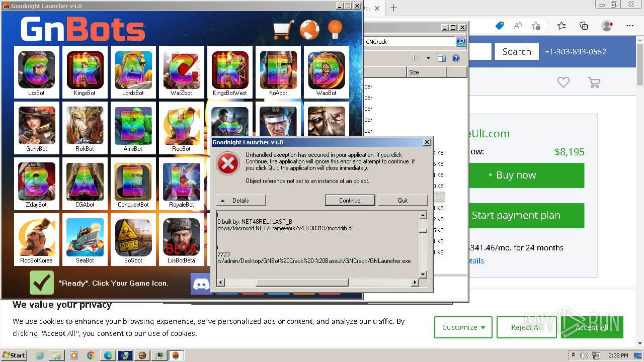Collapse the Details section in error dialog
The image size is (644, 362).
click(x=240, y=200)
